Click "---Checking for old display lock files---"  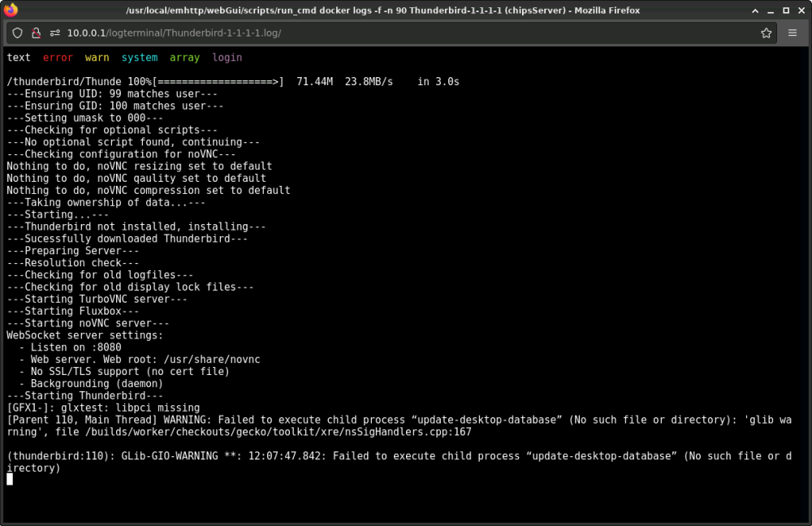pyautogui.click(x=130, y=287)
